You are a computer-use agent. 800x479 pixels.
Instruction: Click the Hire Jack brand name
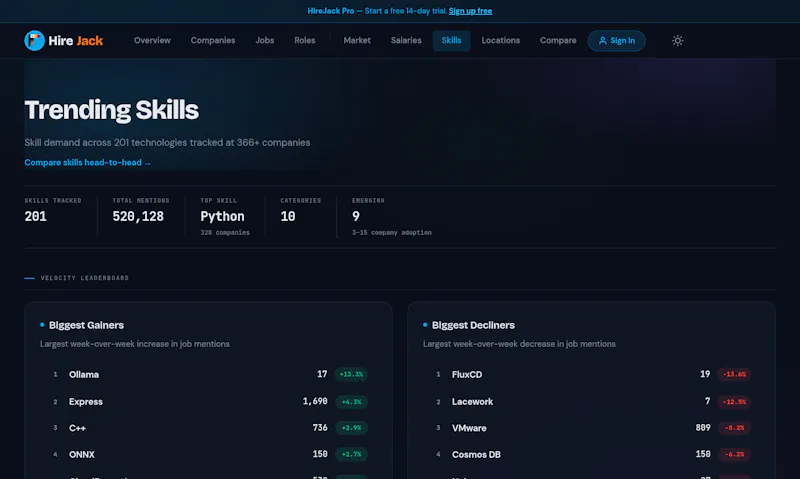76,41
